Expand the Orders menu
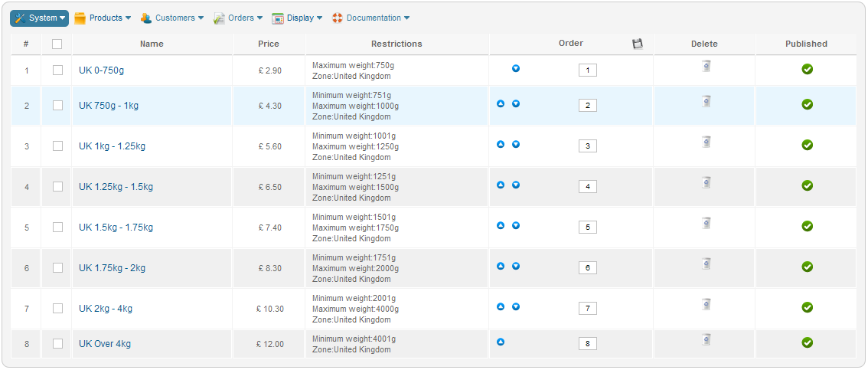Image resolution: width=868 pixels, height=370 pixels. coord(238,18)
